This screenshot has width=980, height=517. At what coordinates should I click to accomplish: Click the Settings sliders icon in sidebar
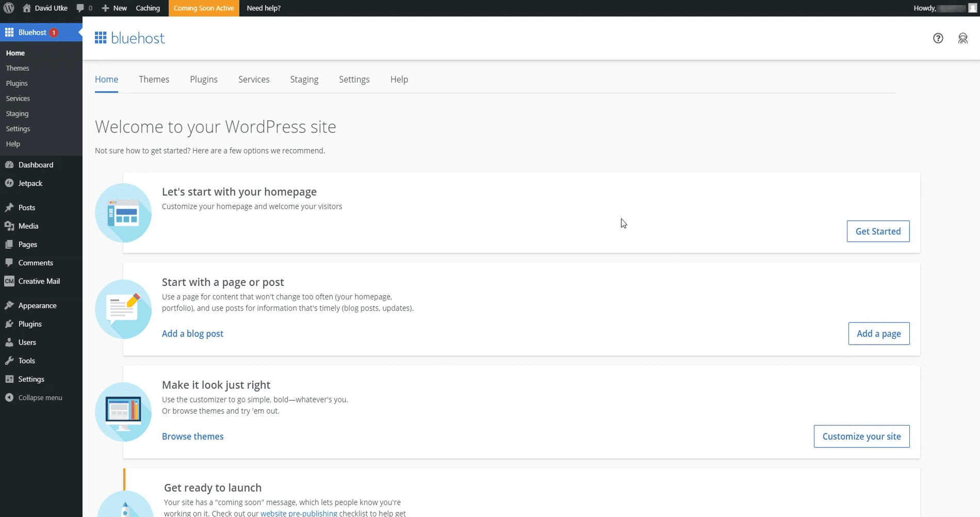tap(9, 379)
